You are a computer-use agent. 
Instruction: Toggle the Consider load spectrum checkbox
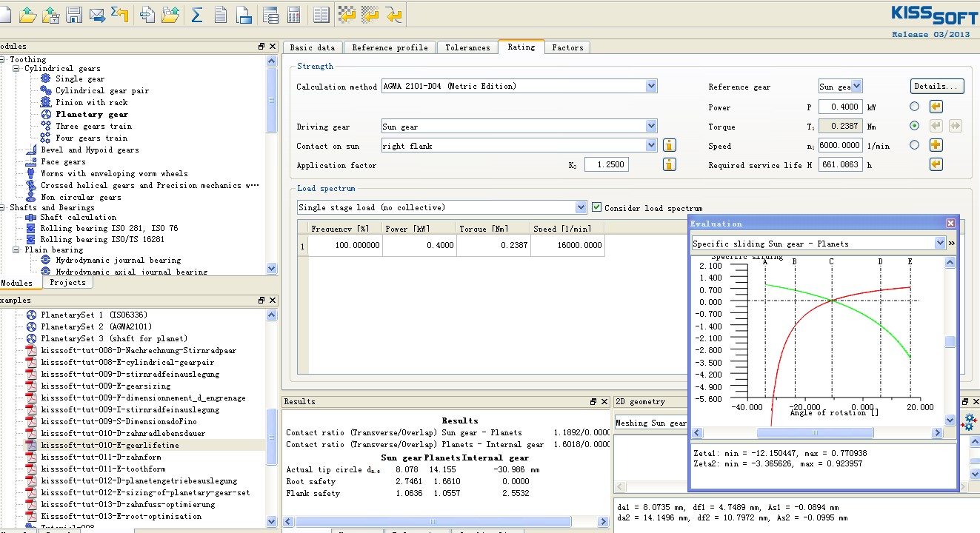tap(597, 207)
